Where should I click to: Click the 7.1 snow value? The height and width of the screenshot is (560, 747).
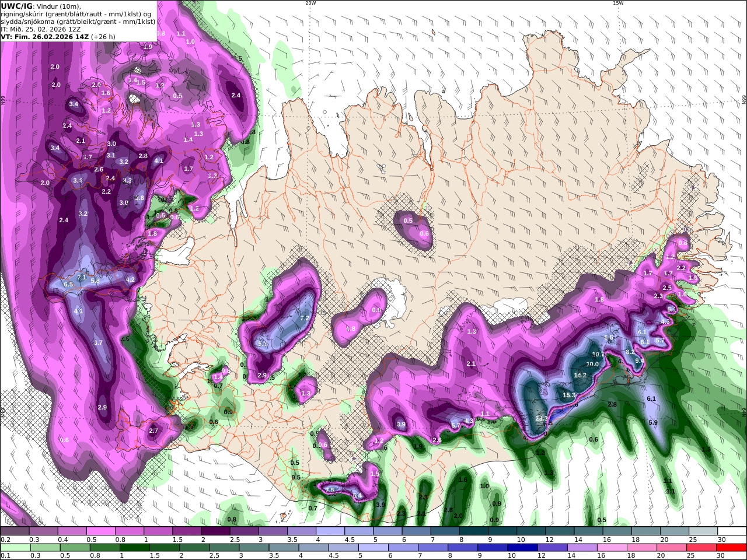click(82, 277)
